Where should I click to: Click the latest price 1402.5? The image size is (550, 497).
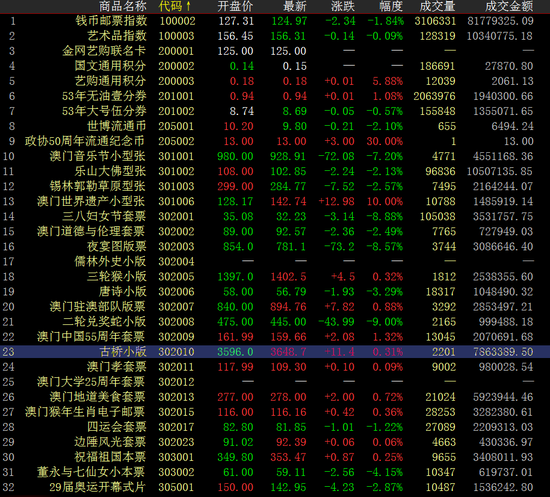tap(288, 277)
